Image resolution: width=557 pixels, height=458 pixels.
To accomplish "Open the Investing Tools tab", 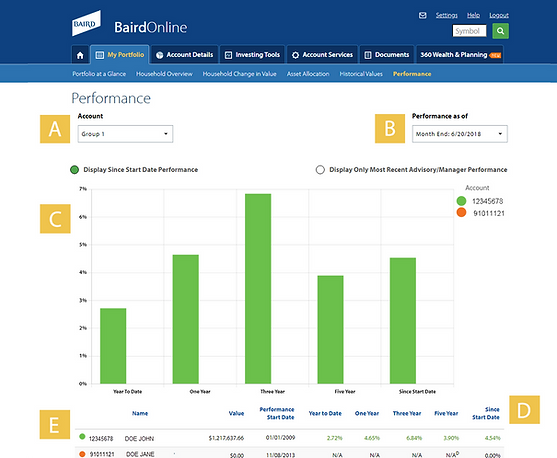I will (252, 55).
